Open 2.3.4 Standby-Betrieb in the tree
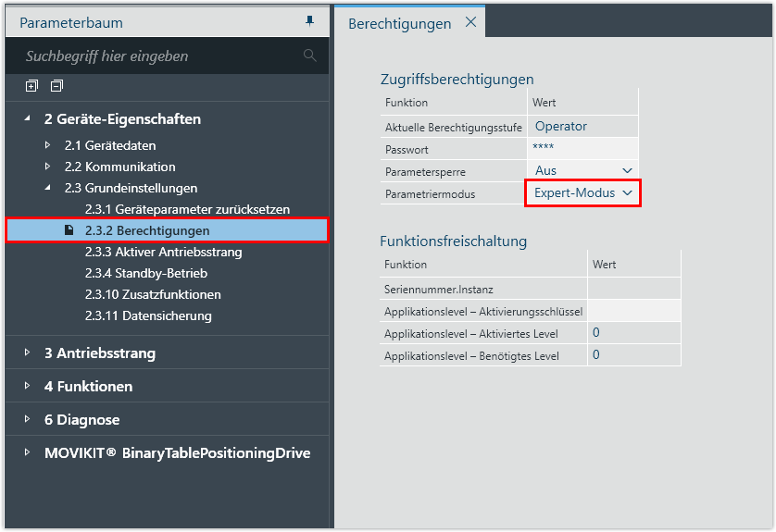The height and width of the screenshot is (532, 776). click(145, 273)
